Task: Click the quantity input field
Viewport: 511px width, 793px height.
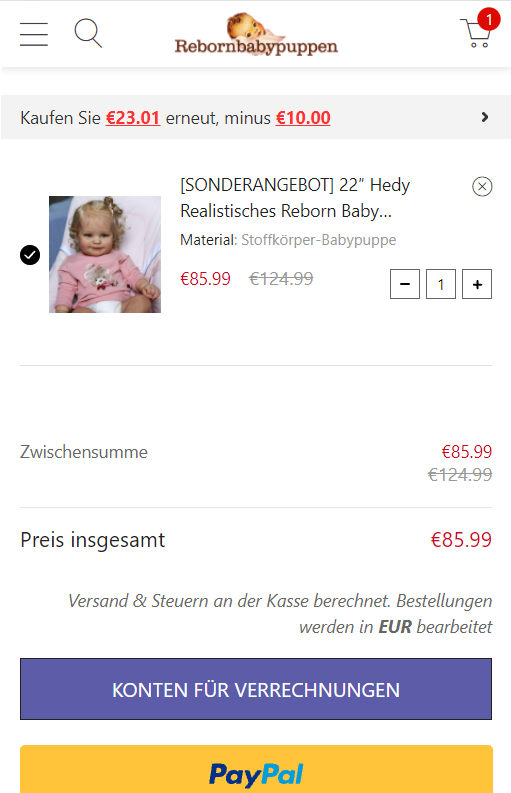Action: tap(441, 284)
